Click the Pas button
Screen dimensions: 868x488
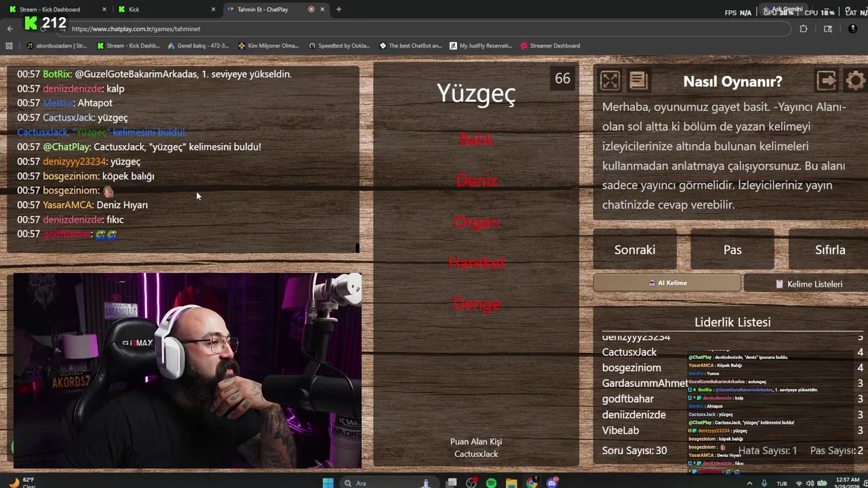coord(732,249)
